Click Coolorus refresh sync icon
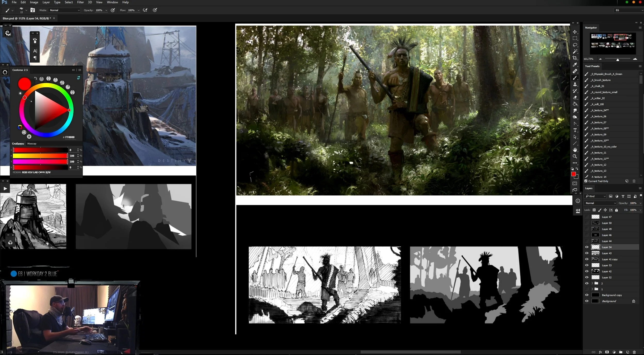Image resolution: width=644 pixels, height=355 pixels. coord(79,77)
